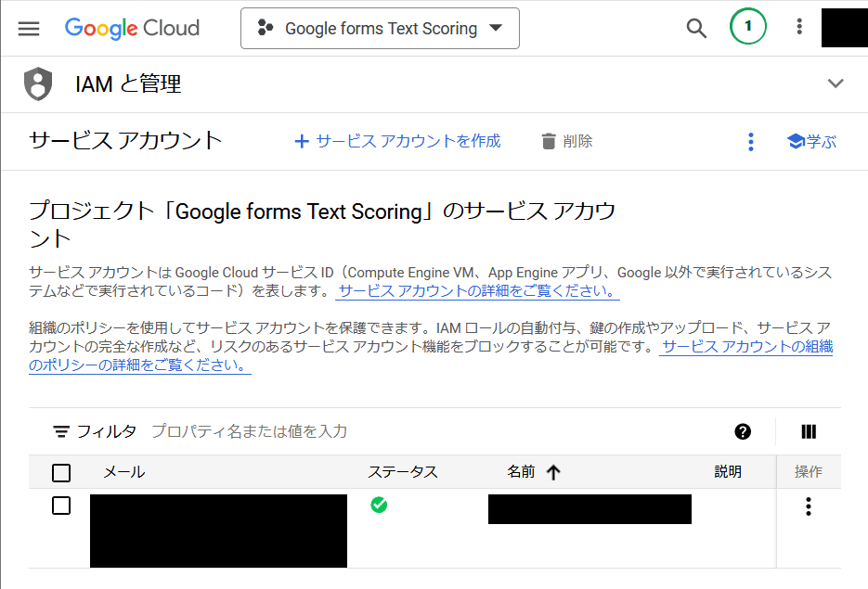Expand the IAM と管理 section chevron

pyautogui.click(x=836, y=83)
